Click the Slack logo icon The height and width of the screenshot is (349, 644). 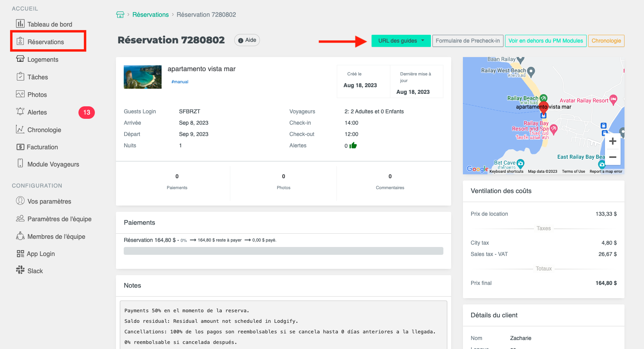point(20,270)
